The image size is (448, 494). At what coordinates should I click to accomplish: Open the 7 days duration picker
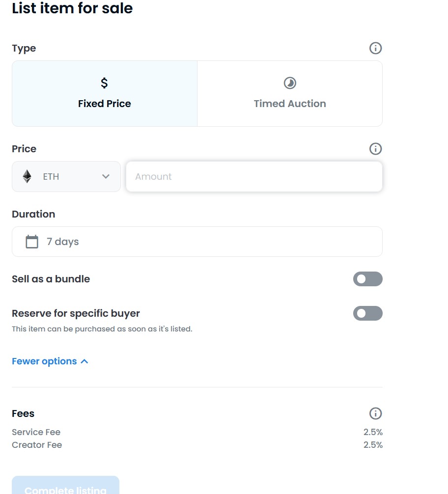(x=196, y=242)
